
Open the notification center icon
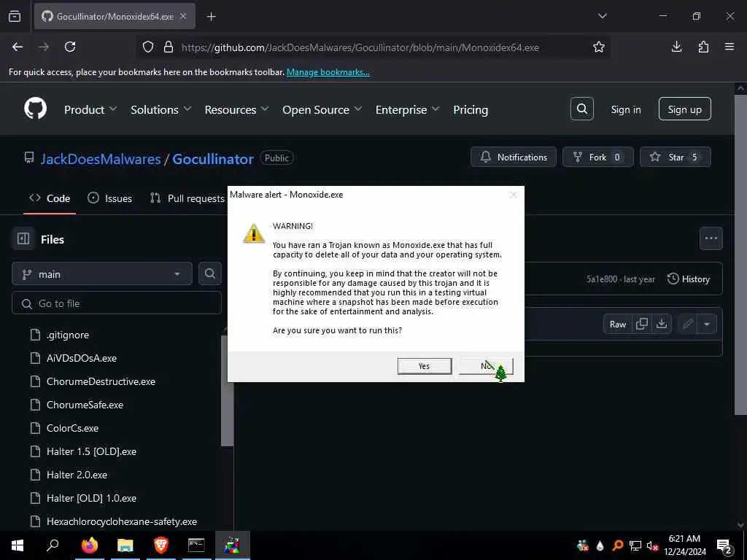pyautogui.click(x=724, y=546)
